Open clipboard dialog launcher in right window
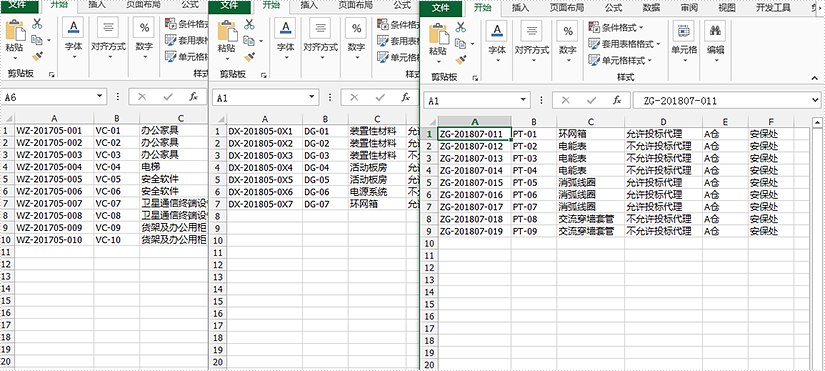This screenshot has height=371, width=825. (475, 78)
